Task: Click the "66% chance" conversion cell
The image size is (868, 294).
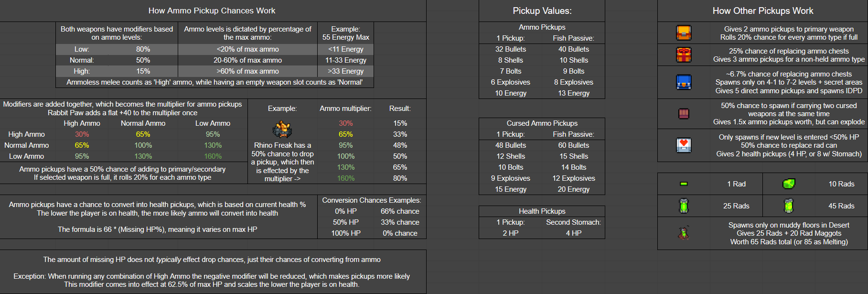Action: point(400,211)
